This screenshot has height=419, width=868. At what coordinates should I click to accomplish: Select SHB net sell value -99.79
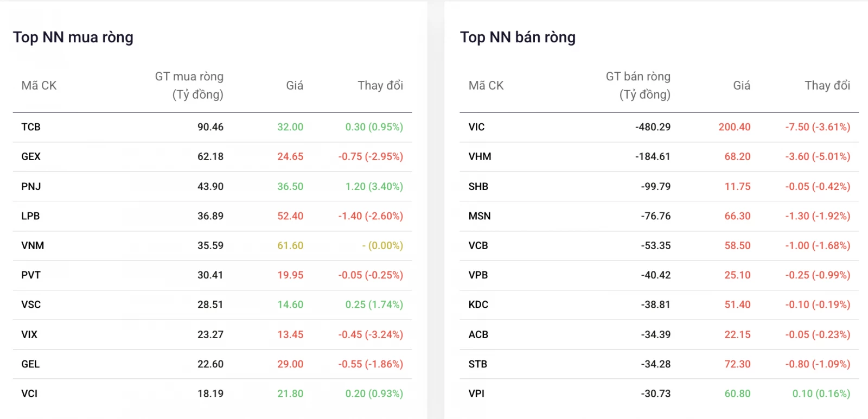pos(655,186)
